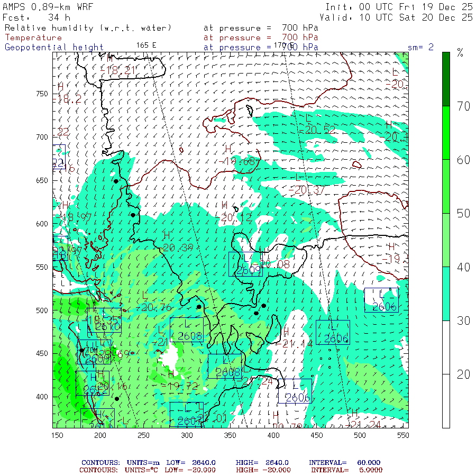Click the blue 'Geopotential height' field label
476x476 pixels.
point(54,48)
